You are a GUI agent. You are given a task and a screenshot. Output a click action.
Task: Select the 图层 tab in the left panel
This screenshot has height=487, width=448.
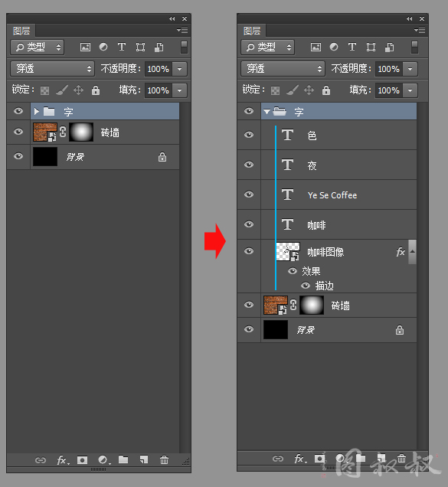coord(21,31)
